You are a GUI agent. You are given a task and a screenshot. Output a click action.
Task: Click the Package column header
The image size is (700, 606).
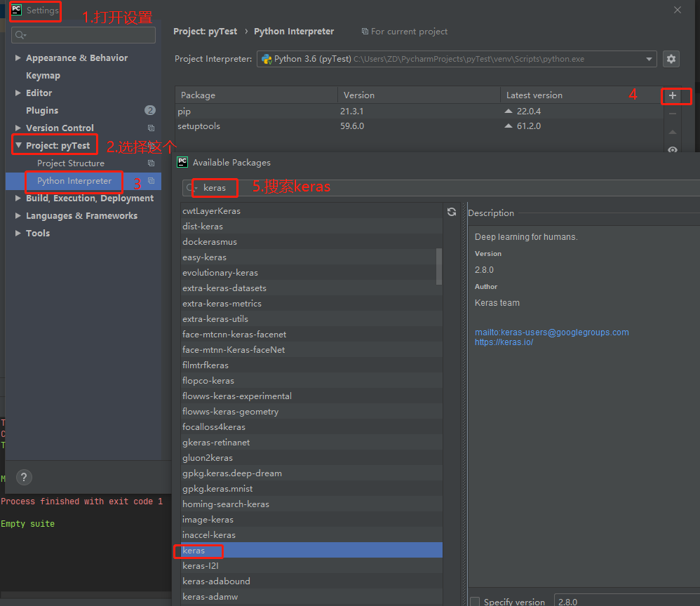pos(256,95)
